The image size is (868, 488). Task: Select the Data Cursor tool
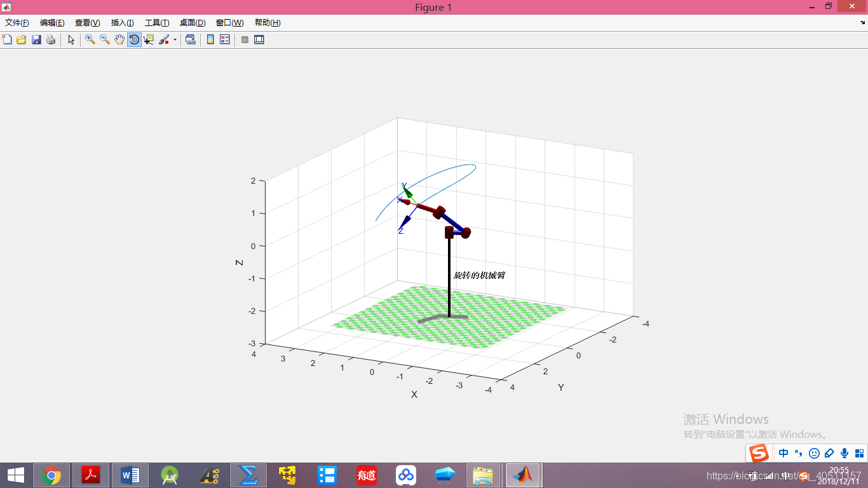[149, 39]
